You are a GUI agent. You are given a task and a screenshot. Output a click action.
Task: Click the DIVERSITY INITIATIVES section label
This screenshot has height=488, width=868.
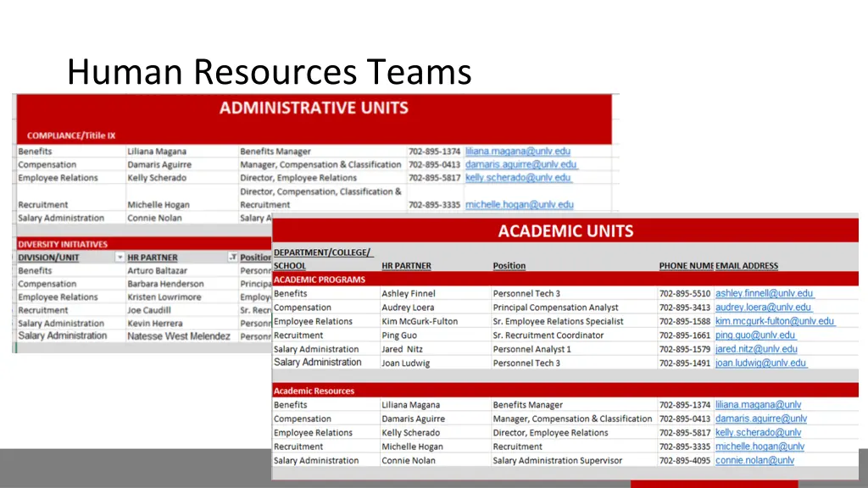(x=63, y=244)
